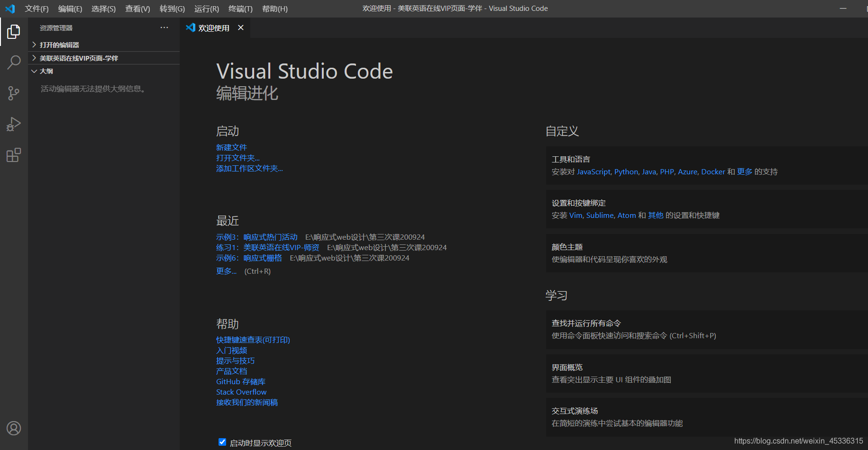The image size is (868, 450).
Task: Click 接收我们的新闻稿 link
Action: click(x=247, y=402)
